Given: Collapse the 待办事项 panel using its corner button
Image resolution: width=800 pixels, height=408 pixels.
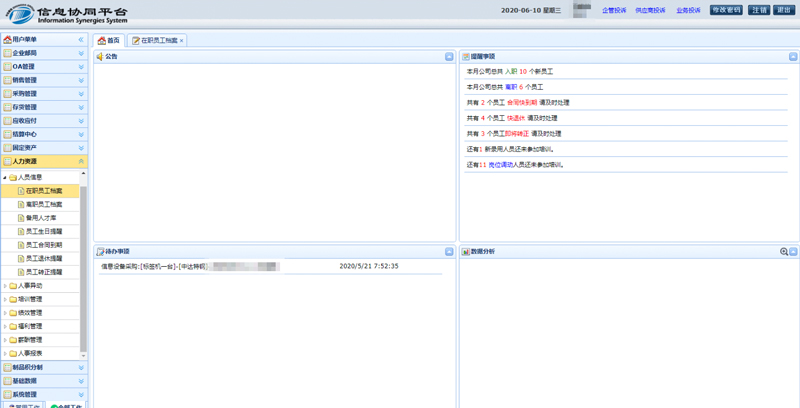Looking at the screenshot, I should click(x=449, y=252).
